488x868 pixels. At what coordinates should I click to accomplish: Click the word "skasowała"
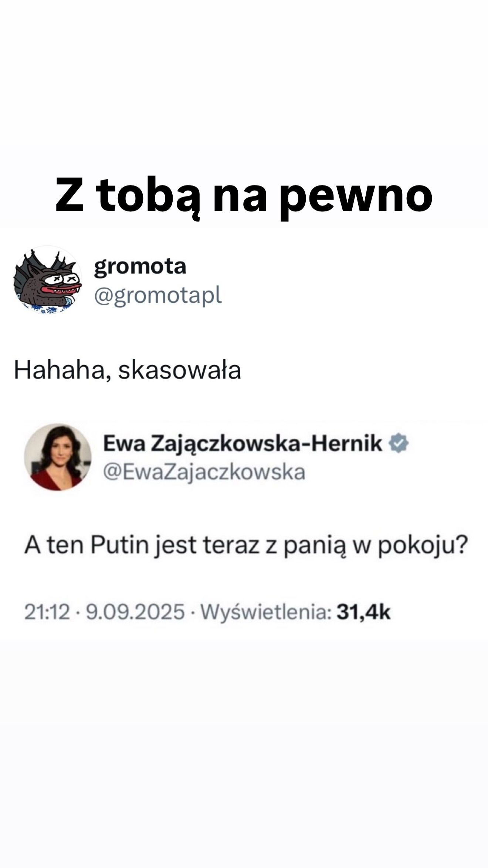180,370
